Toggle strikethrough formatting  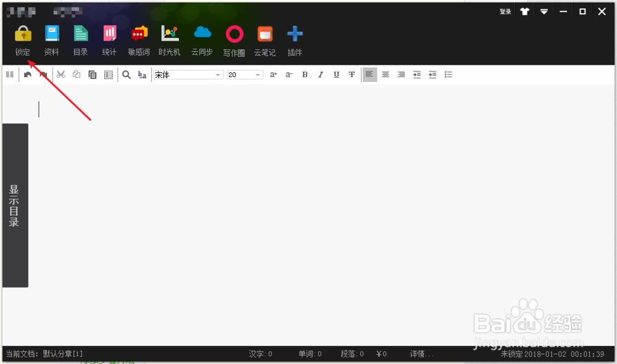pos(352,75)
